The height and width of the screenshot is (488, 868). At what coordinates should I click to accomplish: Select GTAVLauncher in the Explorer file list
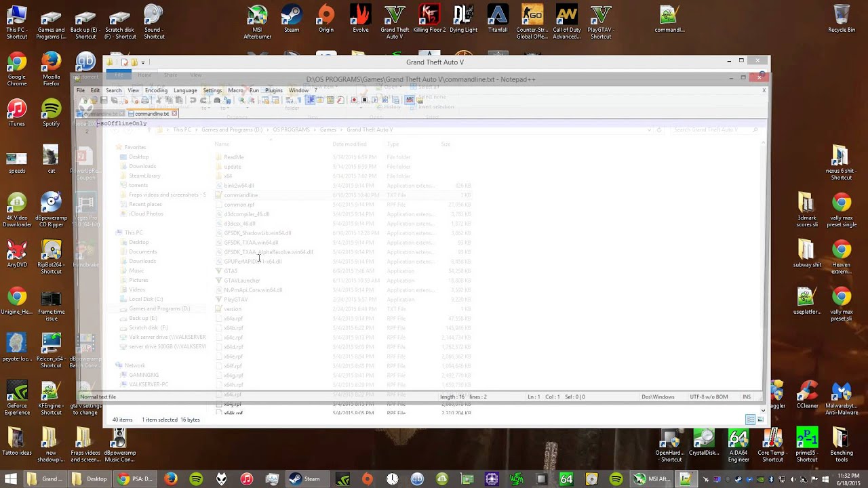[241, 281]
